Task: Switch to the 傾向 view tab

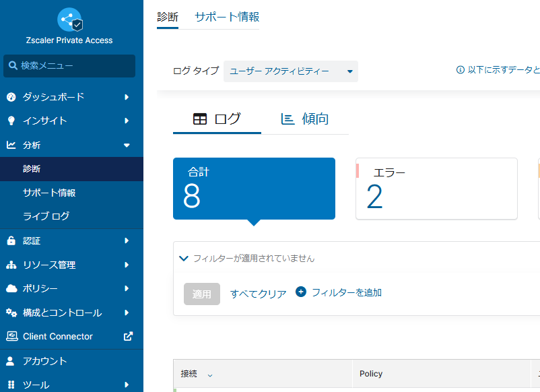Action: pos(305,119)
